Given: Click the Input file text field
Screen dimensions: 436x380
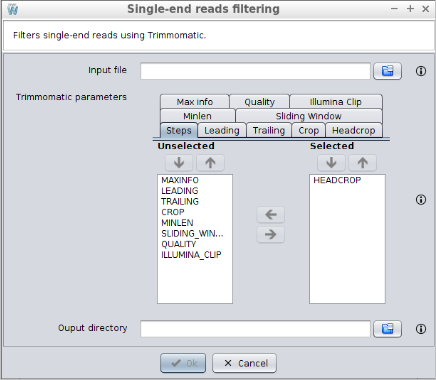Looking at the screenshot, I should click(x=255, y=71).
